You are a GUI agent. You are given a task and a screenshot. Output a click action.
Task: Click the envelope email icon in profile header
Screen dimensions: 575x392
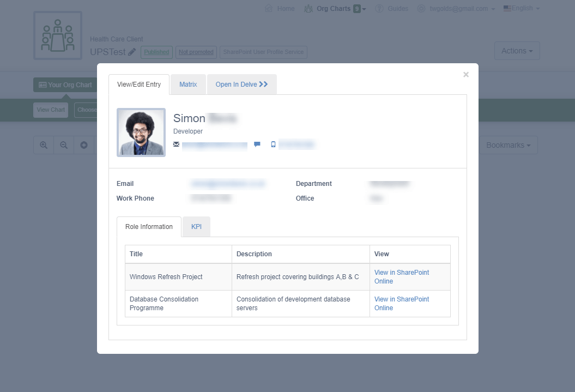click(x=176, y=144)
